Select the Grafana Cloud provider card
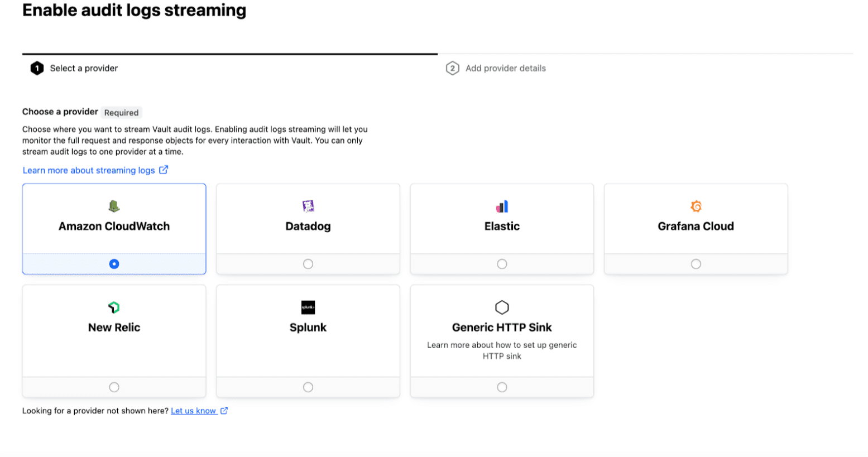The height and width of the screenshot is (457, 868). click(x=696, y=226)
